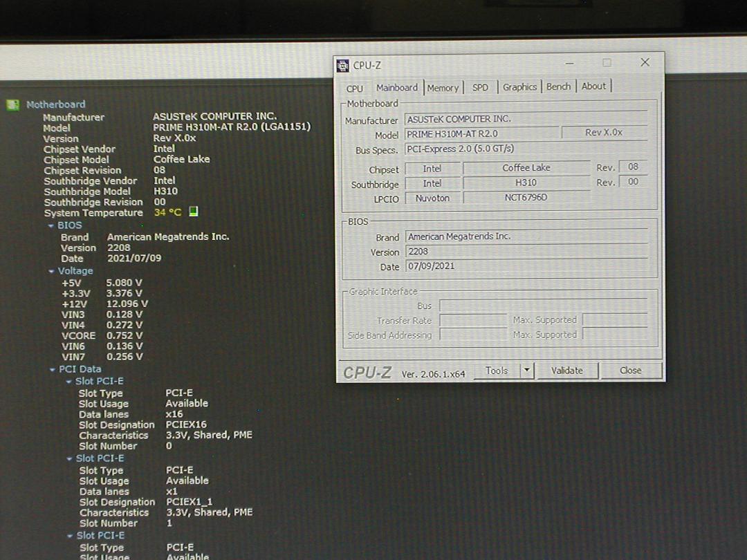Select the Version Rev X.0x row in left panel
The image size is (747, 560).
pyautogui.click(x=120, y=138)
